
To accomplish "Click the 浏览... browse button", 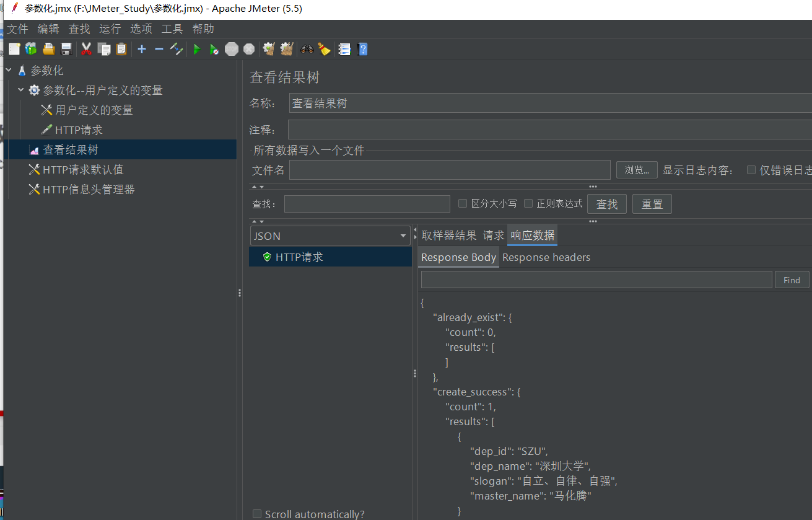I will (637, 170).
